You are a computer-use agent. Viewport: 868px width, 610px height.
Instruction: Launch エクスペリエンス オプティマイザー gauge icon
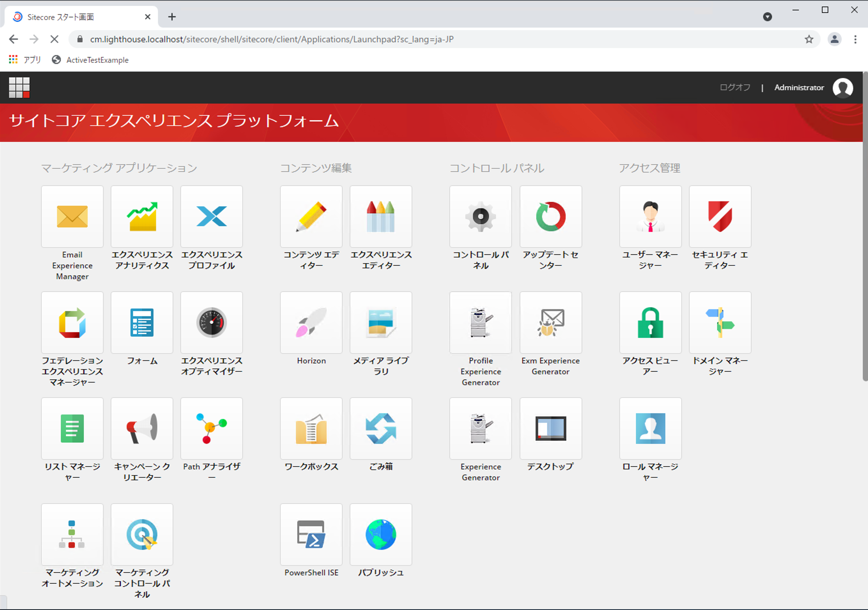[x=211, y=323]
